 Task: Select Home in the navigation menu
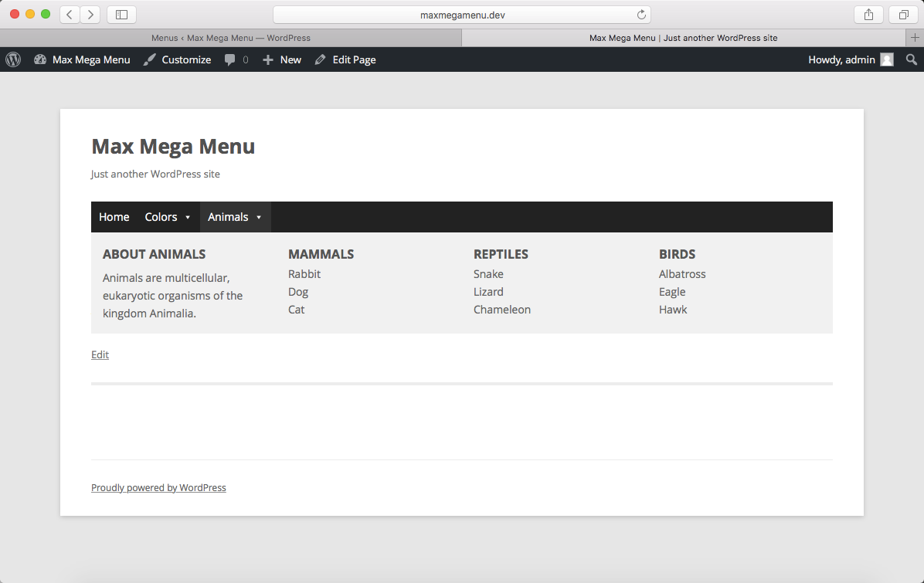tap(114, 217)
